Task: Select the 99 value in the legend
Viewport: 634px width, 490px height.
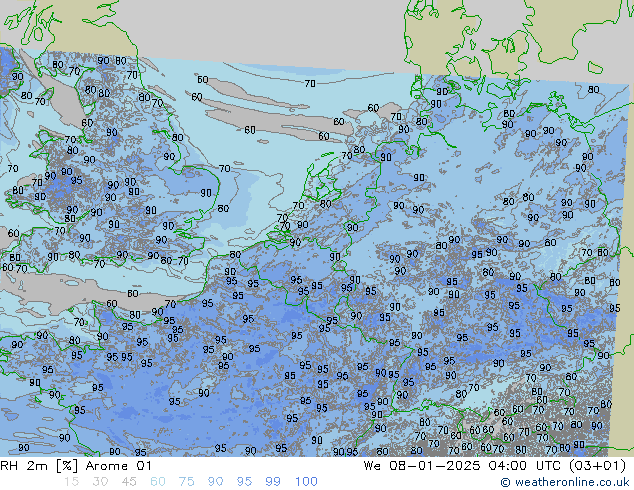Action: point(273,482)
